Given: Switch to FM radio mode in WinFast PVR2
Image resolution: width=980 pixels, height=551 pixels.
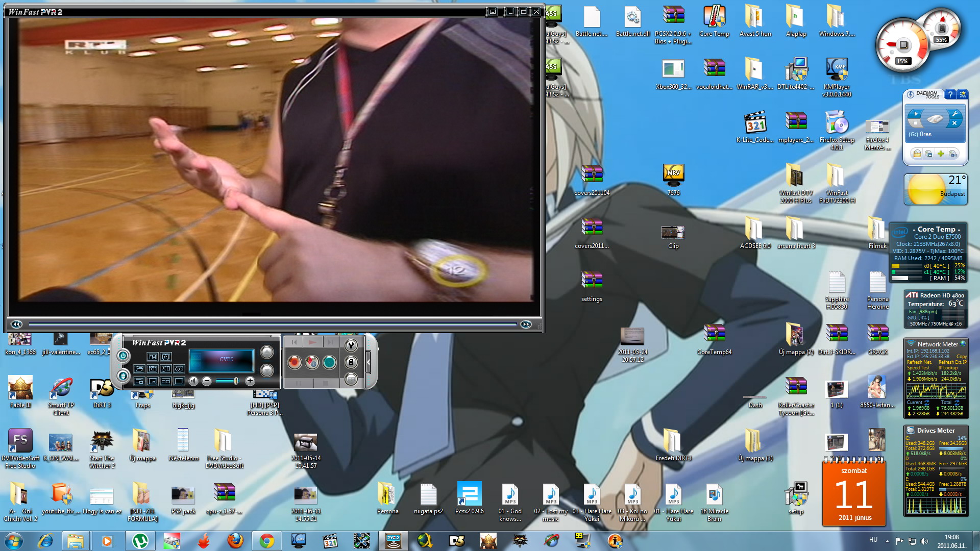Looking at the screenshot, I should tap(152, 357).
